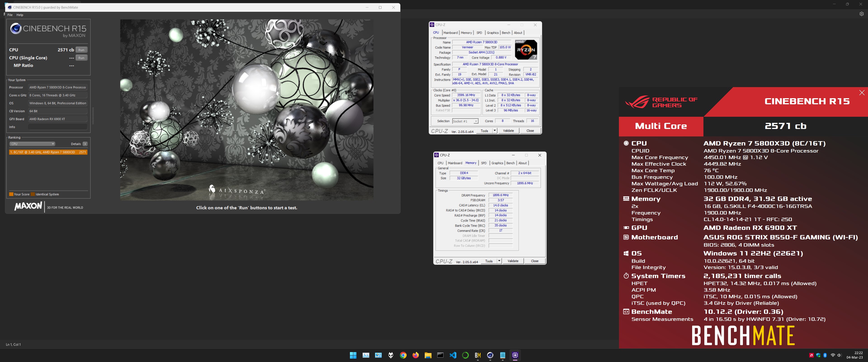The height and width of the screenshot is (362, 868).
Task: Switch to SPD tab in CPU-Z CPU window
Action: point(479,33)
